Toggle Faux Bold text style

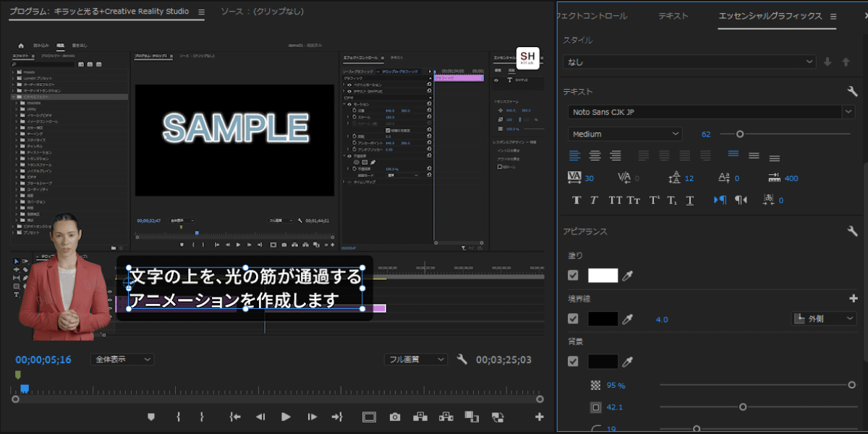click(x=576, y=200)
